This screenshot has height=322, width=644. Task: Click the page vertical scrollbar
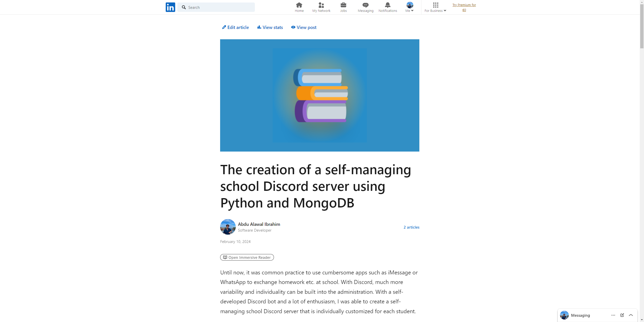(642, 26)
